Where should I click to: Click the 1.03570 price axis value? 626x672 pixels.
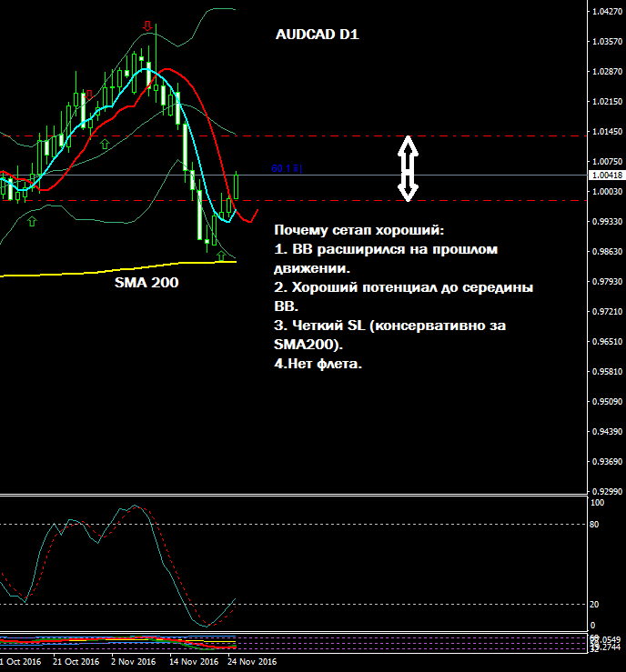coord(607,42)
